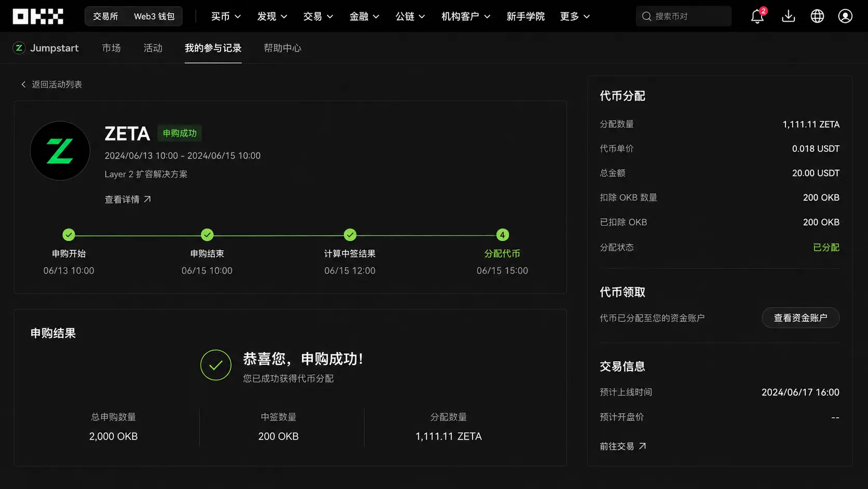868x489 pixels.
Task: Click the OKX logo
Action: click(x=38, y=17)
